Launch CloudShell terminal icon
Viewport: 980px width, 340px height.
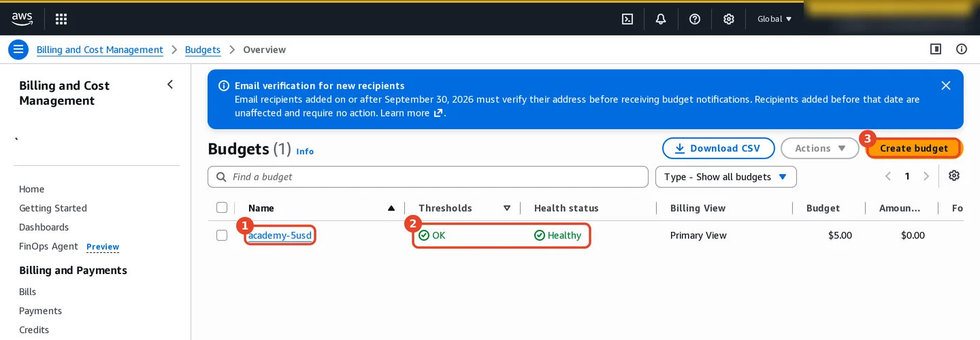[x=627, y=19]
